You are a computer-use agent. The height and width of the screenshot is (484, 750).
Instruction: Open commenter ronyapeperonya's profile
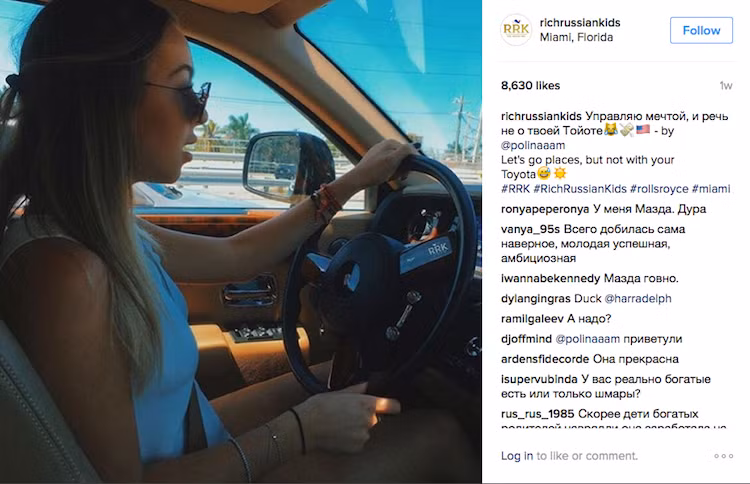(x=545, y=209)
